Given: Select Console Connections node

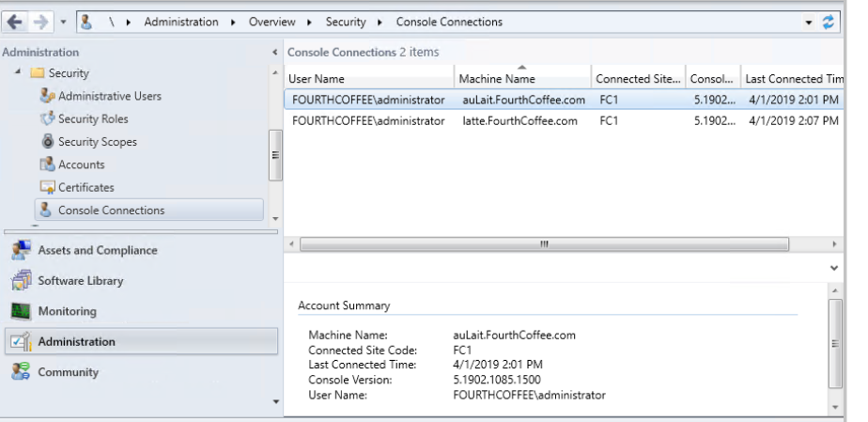Looking at the screenshot, I should [149, 210].
